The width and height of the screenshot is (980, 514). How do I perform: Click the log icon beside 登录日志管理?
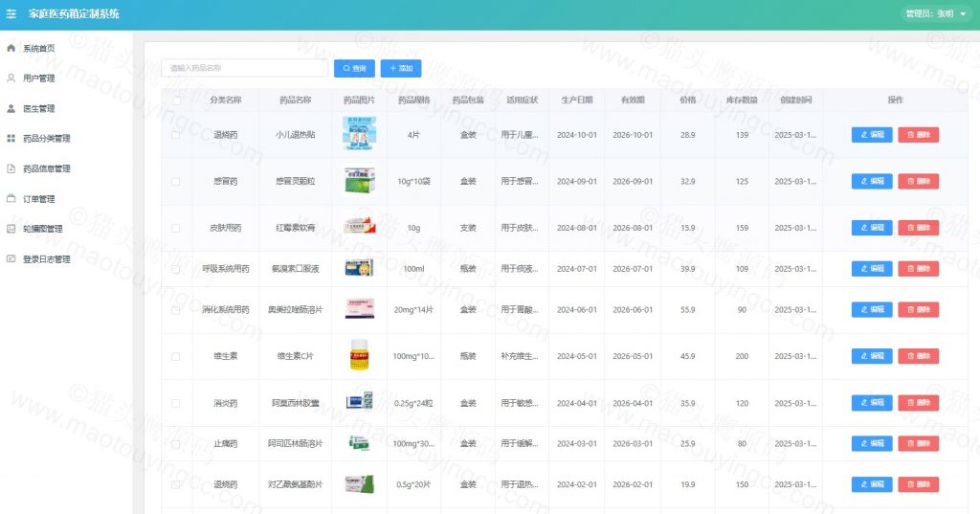coord(11,258)
